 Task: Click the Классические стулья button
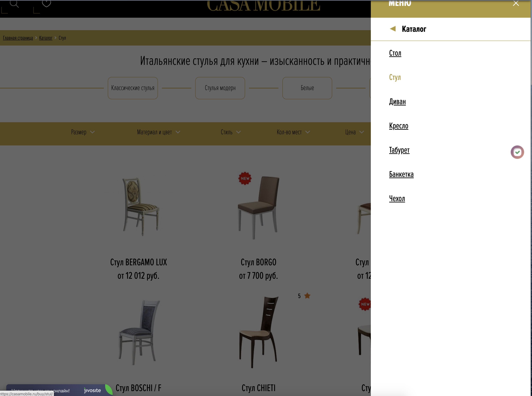133,88
